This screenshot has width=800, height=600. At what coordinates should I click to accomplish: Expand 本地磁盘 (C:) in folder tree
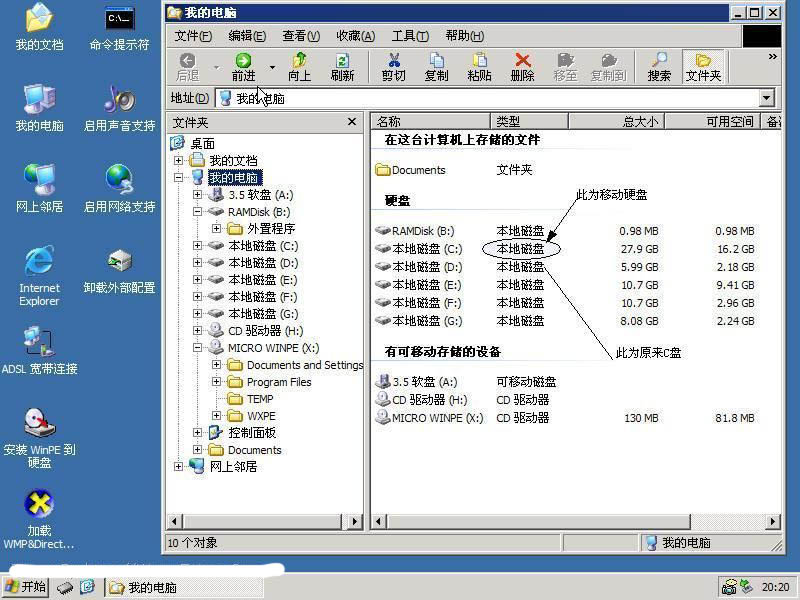[x=198, y=246]
